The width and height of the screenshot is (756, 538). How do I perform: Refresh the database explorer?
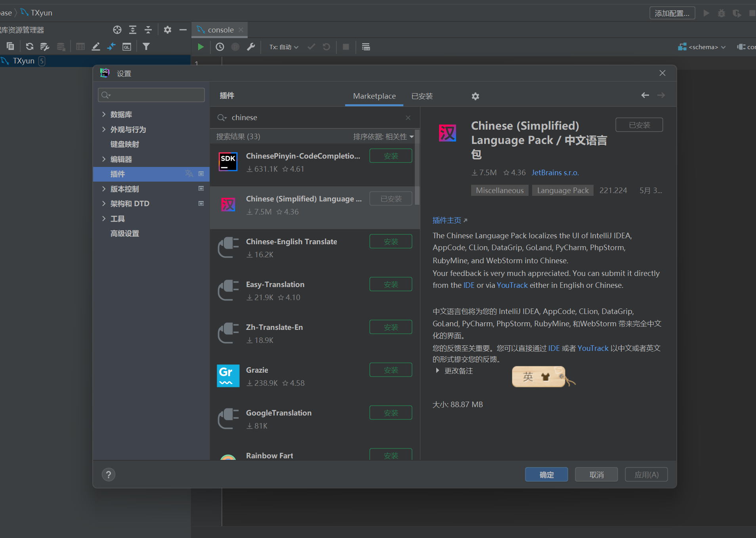[29, 46]
